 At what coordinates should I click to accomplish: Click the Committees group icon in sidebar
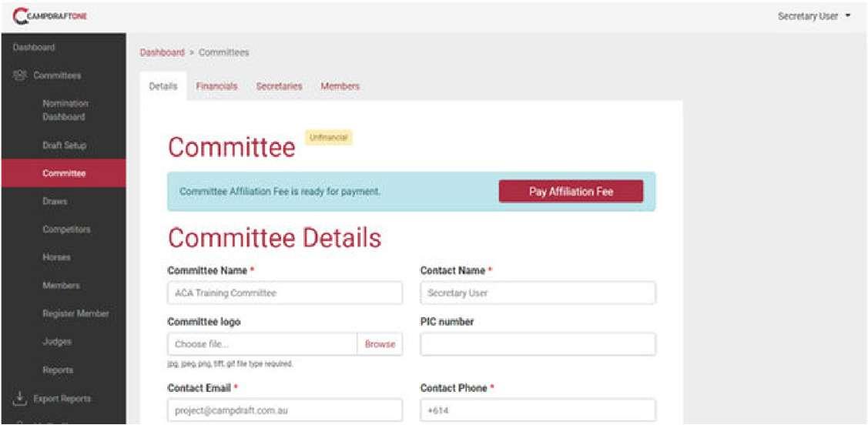pos(19,75)
